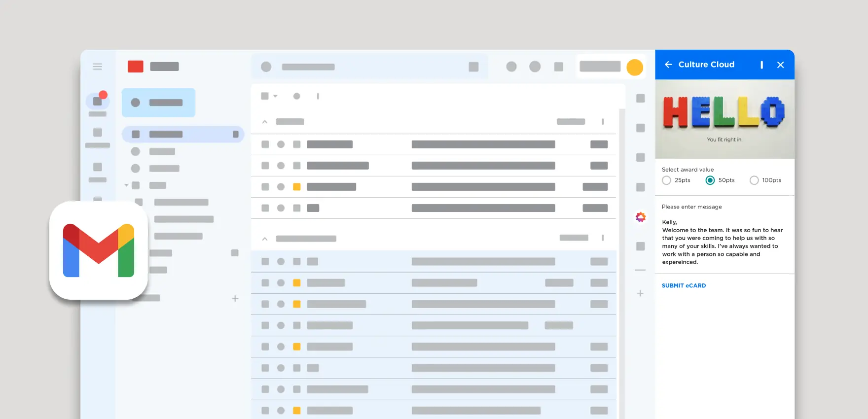Image resolution: width=868 pixels, height=419 pixels.
Task: Close the Culture Cloud panel
Action: [x=780, y=65]
